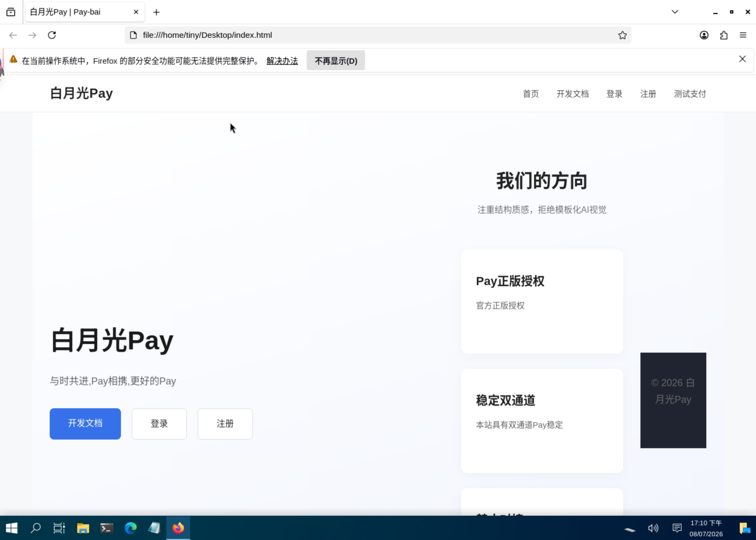Open File Explorer from the taskbar
This screenshot has height=540, width=756.
coord(83,528)
